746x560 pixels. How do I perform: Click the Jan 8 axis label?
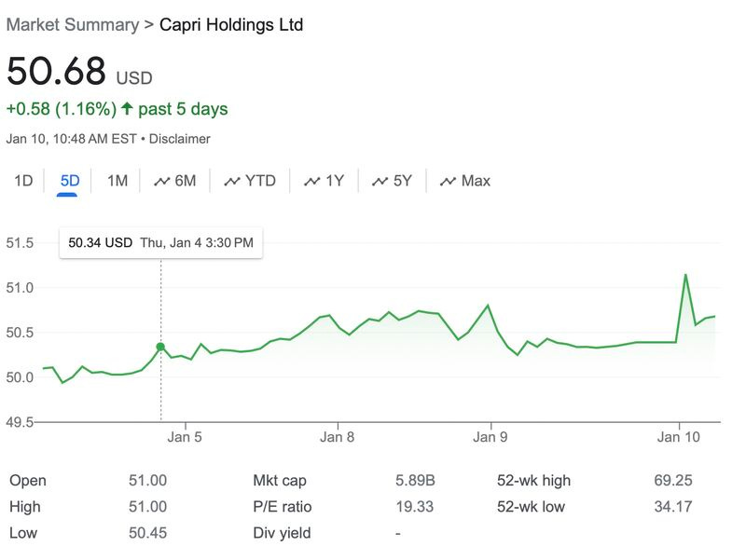click(x=338, y=437)
